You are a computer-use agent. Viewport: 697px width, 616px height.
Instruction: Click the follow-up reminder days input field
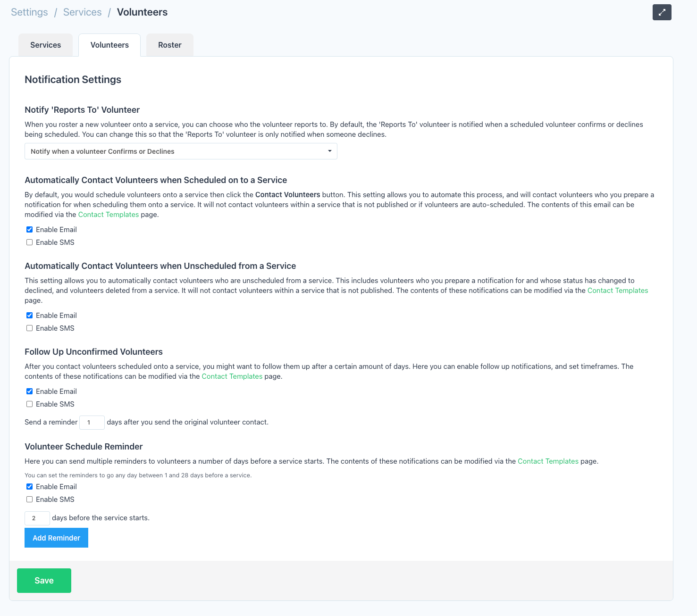[x=92, y=423]
